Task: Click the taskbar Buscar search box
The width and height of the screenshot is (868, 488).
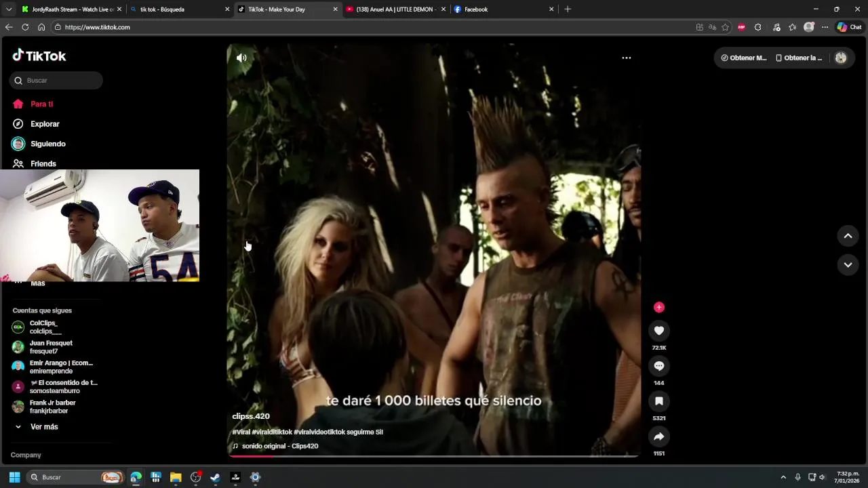Action: click(x=75, y=477)
